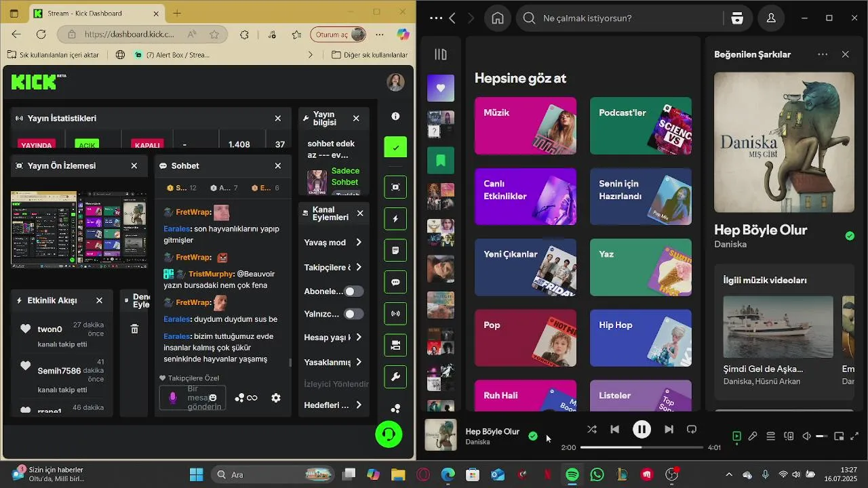Open Alert Box bookmark in favorites bar
The image size is (868, 488).
[x=172, y=55]
